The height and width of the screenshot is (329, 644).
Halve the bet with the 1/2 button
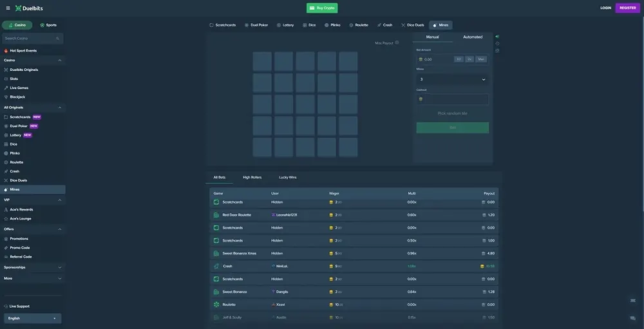459,59
